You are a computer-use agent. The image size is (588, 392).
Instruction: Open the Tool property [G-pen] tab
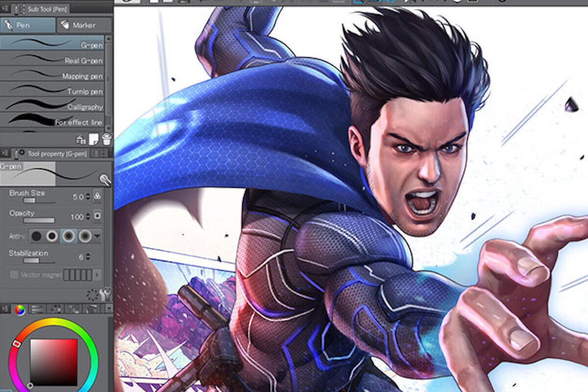coord(50,153)
